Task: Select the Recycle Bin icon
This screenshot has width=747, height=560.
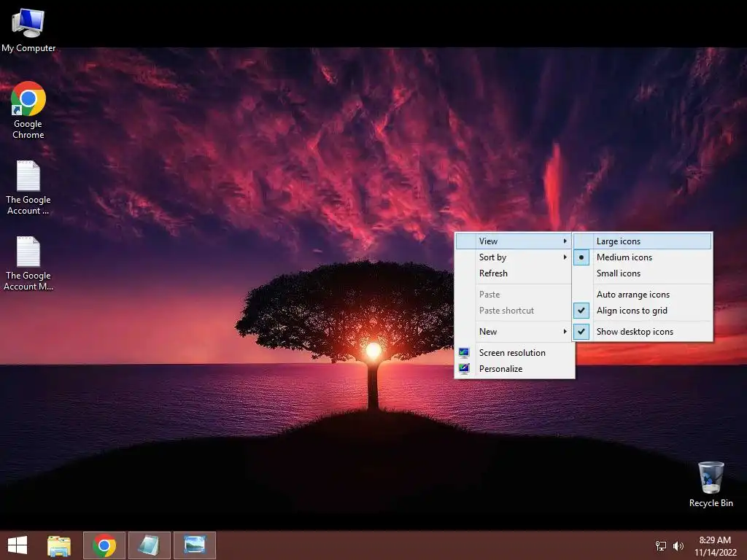Action: [711, 484]
